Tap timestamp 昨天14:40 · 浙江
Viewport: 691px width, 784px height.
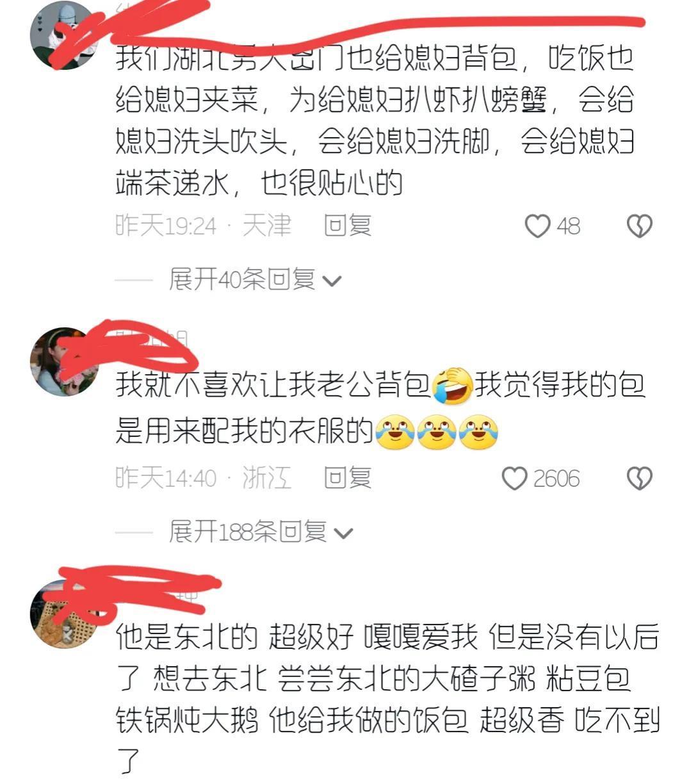203,478
